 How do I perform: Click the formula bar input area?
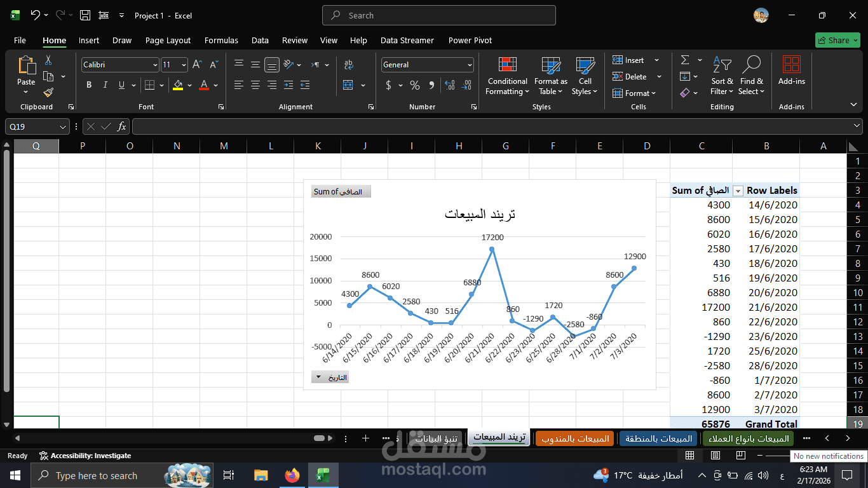[x=492, y=126]
